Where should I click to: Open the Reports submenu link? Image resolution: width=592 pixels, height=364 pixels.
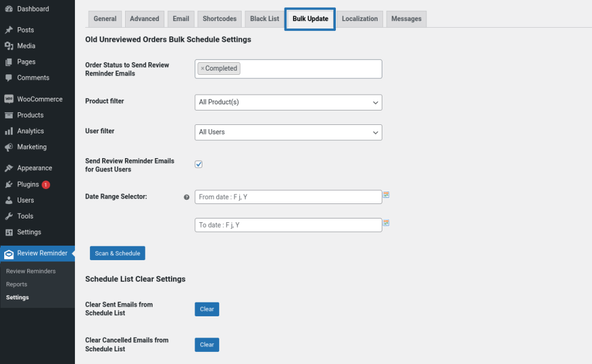click(x=17, y=284)
